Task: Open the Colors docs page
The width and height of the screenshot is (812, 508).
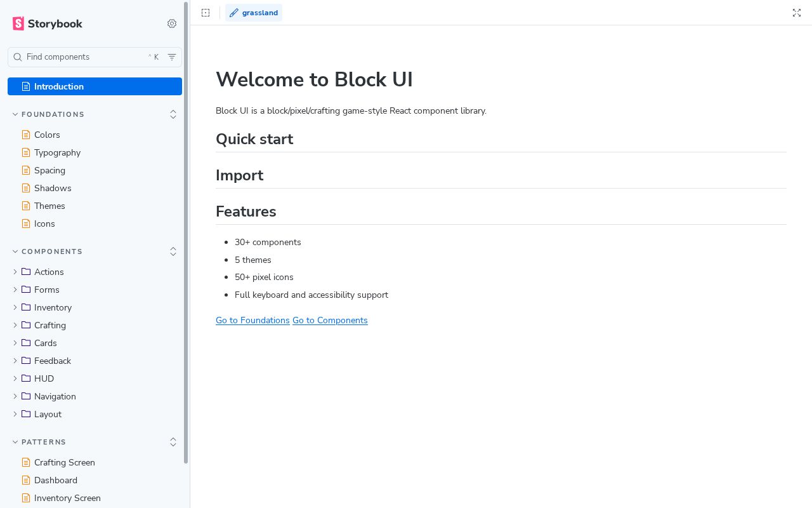Action: click(x=95, y=135)
